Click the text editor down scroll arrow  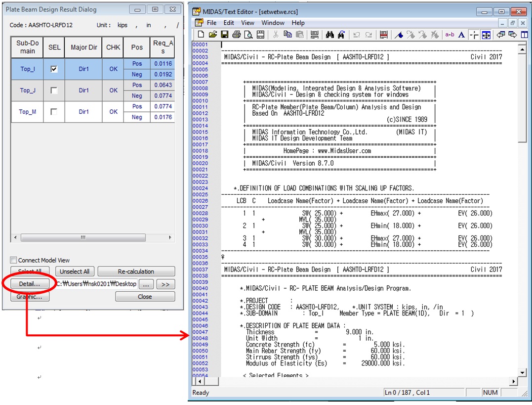tap(522, 372)
